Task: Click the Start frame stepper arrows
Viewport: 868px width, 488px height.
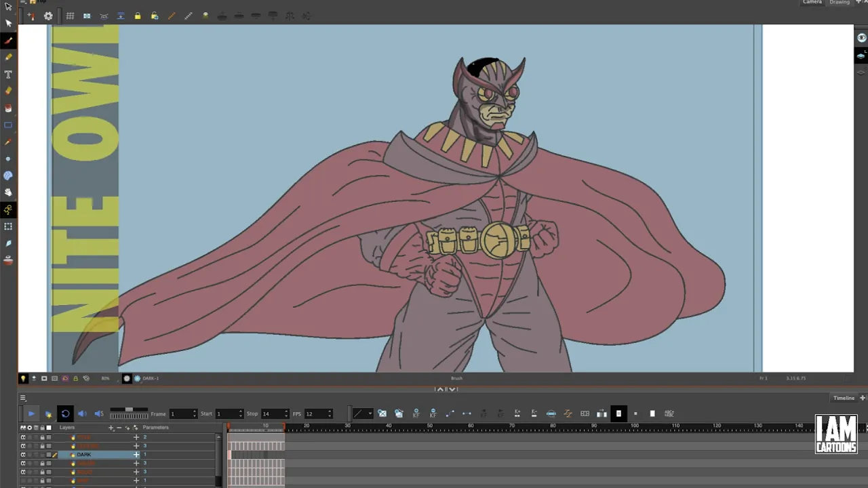Action: tap(240, 413)
